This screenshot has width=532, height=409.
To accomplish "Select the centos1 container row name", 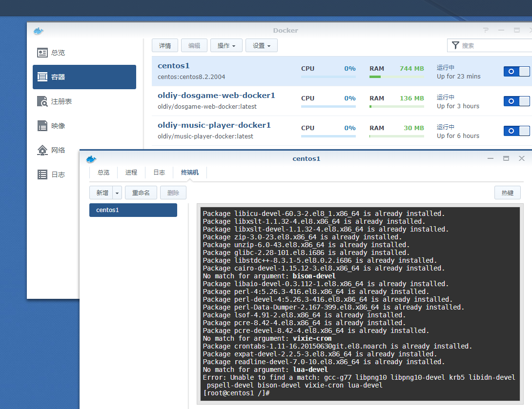I will pyautogui.click(x=173, y=66).
